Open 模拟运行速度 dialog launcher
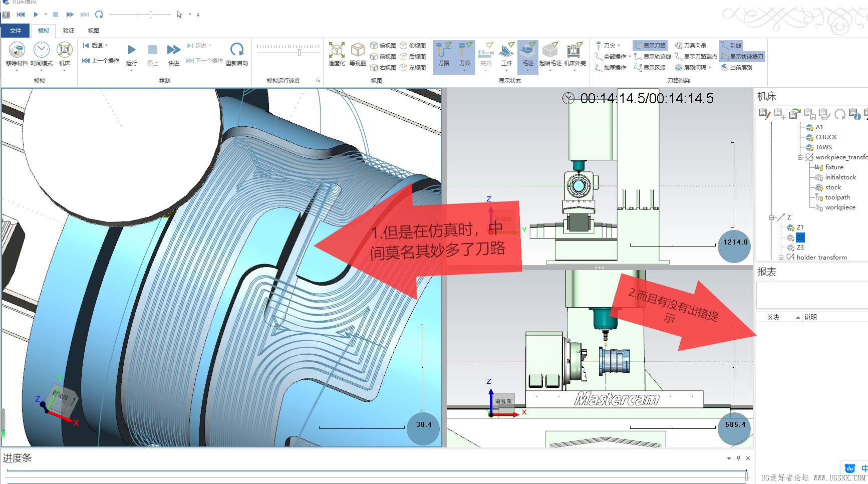Image resolution: width=868 pixels, height=484 pixels. [x=318, y=81]
